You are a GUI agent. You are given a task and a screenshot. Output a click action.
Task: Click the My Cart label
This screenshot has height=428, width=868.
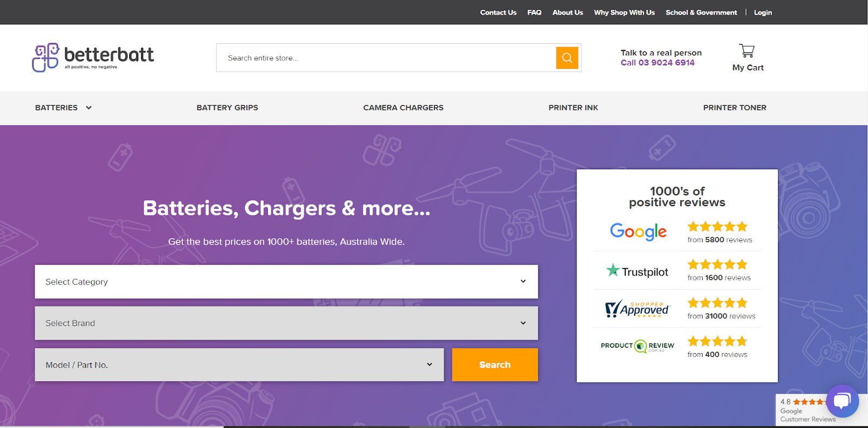coord(748,68)
